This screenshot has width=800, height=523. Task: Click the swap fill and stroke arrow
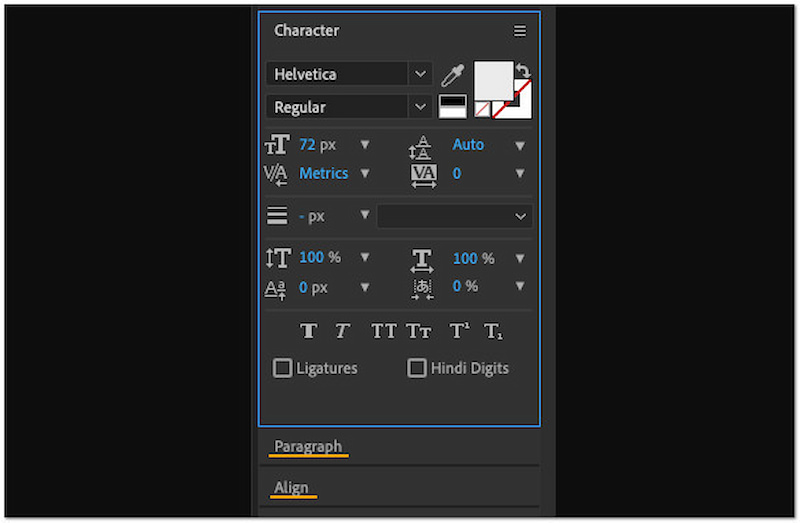click(523, 72)
